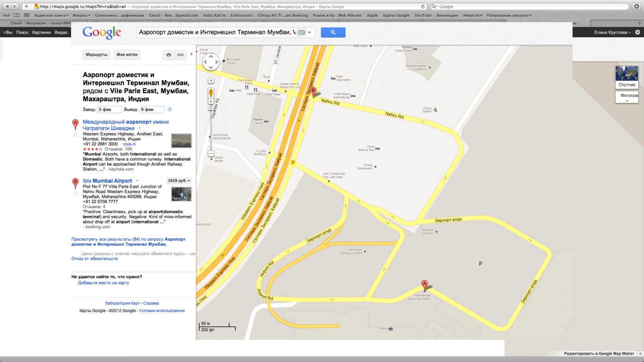The width and height of the screenshot is (644, 362).
Task: Click marker A on the map
Action: click(x=424, y=285)
